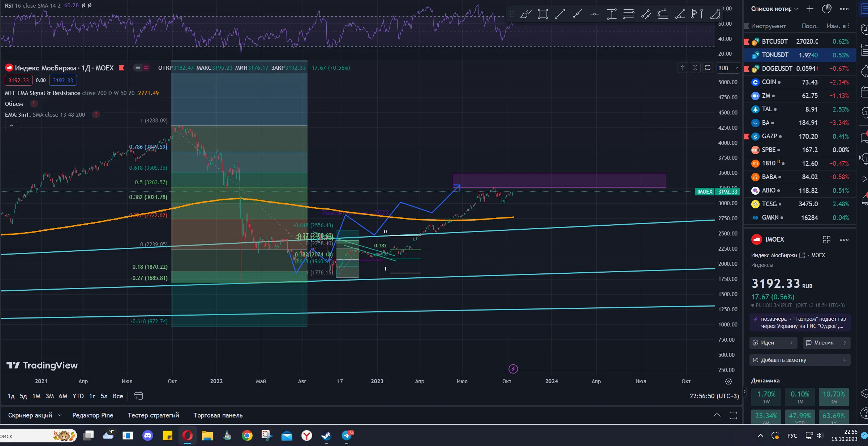This screenshot has width=868, height=446.
Task: Toggle the Индекс МосБиржи symbol red flag
Action: (122, 68)
